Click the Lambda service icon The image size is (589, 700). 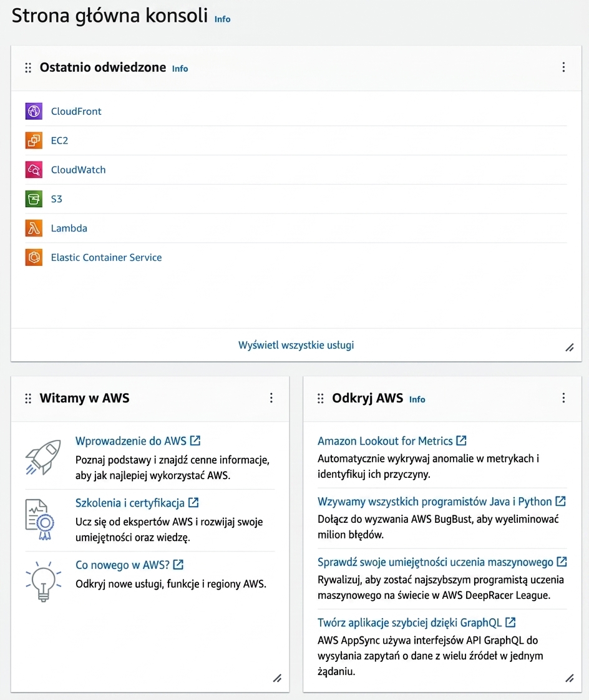click(x=34, y=228)
